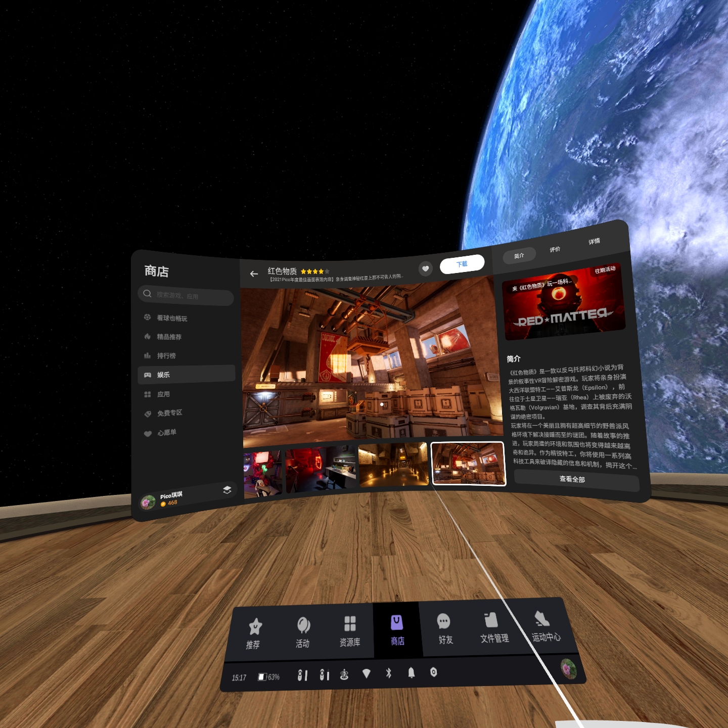This screenshot has width=728, height=728.
Task: Check the left controller status icon
Action: click(x=302, y=675)
